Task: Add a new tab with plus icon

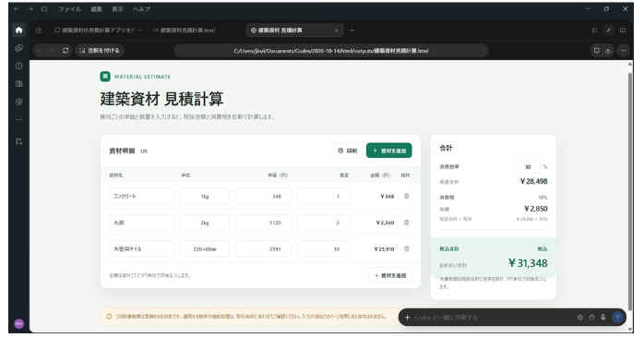Action: 352,30
